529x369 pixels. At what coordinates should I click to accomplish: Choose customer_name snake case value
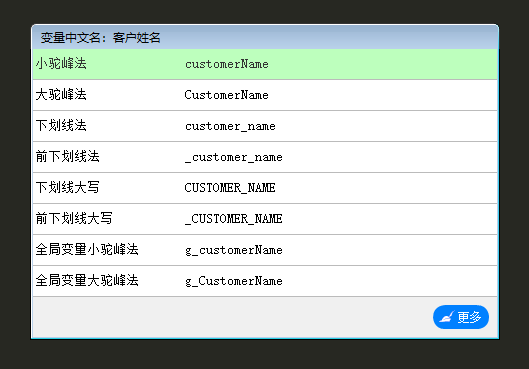coord(230,126)
